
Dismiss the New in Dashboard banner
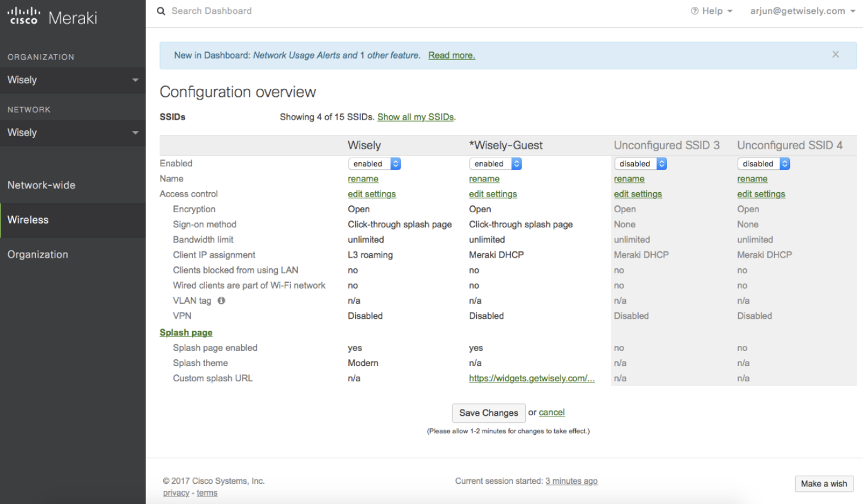click(835, 55)
